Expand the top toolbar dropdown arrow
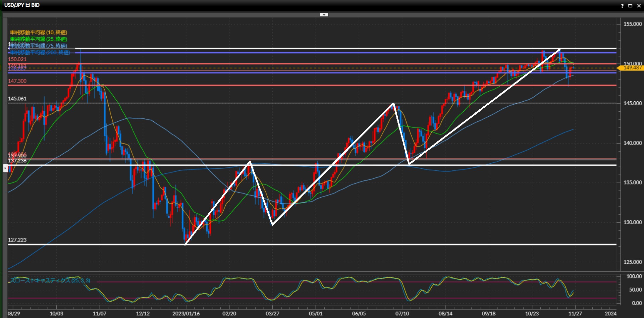Image resolution: width=644 pixels, height=318 pixels. click(324, 15)
